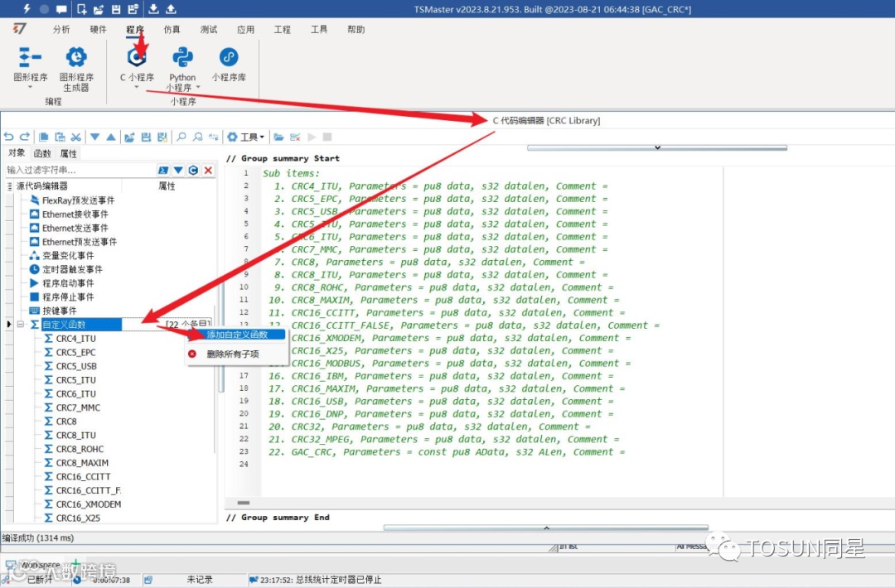
Task: Click the upload arrow icon in title bar
Action: [171, 9]
